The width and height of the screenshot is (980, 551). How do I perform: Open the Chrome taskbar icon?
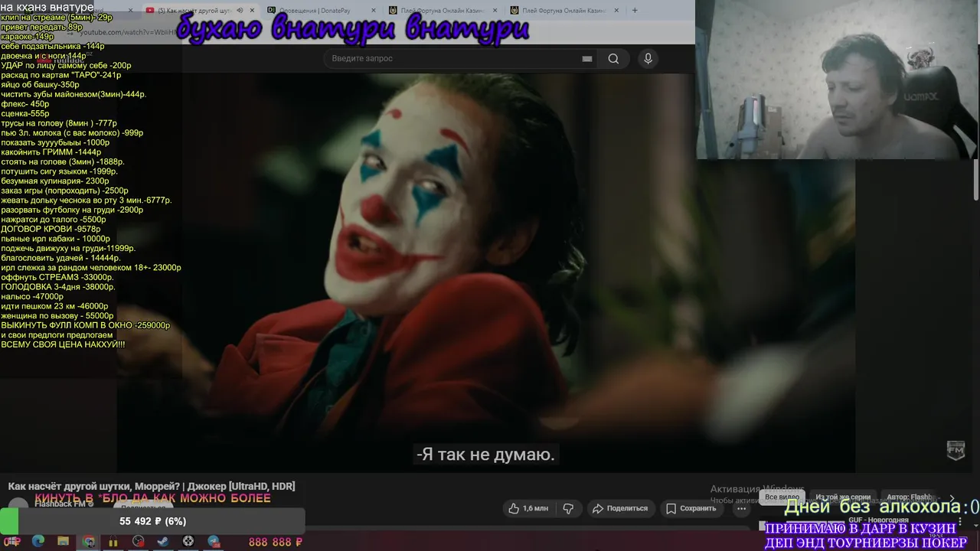[88, 541]
